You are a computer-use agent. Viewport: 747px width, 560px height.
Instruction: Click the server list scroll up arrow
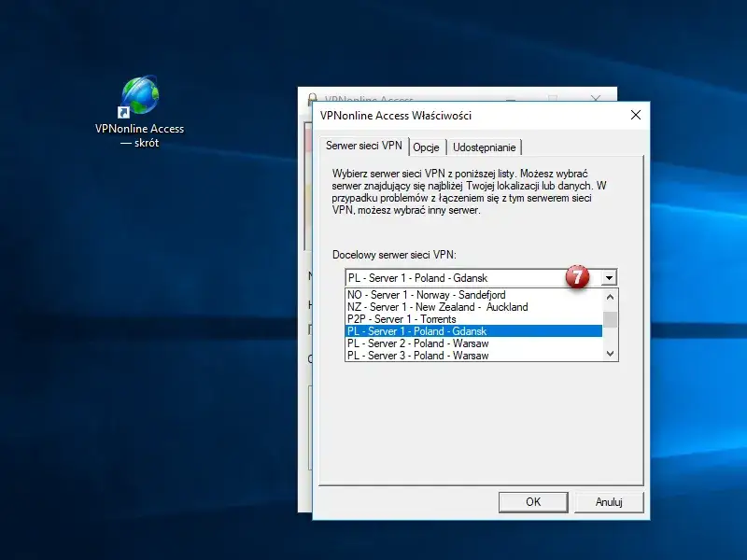(x=610, y=295)
